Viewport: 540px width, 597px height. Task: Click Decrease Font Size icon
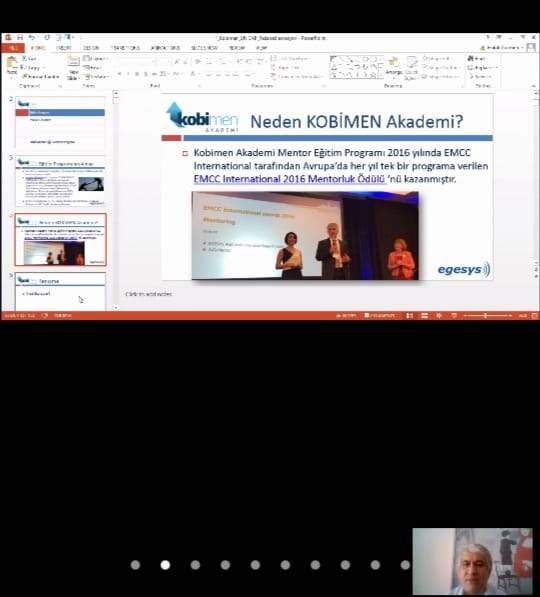(185, 61)
